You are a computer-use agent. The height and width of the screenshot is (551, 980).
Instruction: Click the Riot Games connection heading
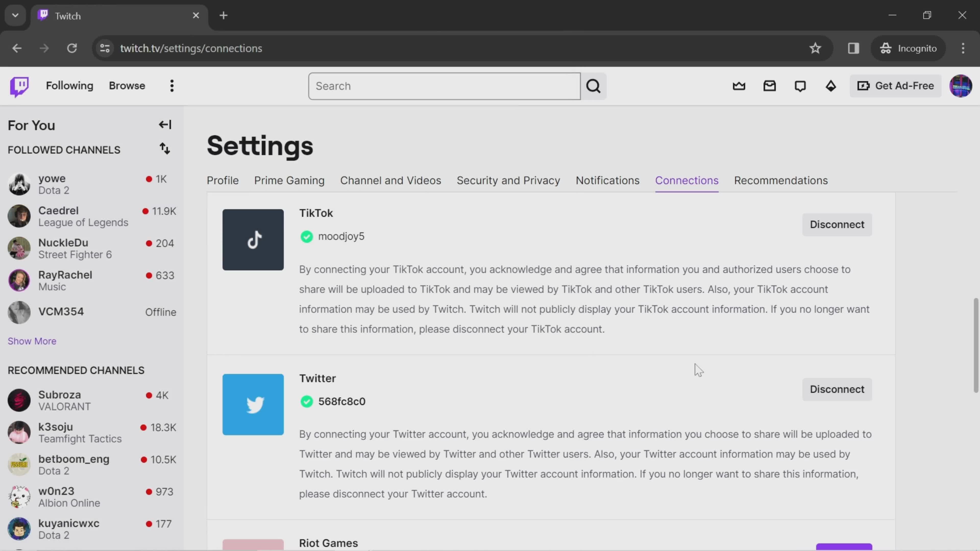coord(328,543)
